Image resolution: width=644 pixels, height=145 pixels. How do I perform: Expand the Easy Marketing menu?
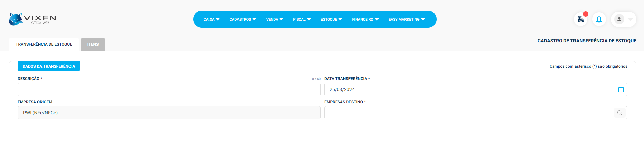tap(407, 19)
